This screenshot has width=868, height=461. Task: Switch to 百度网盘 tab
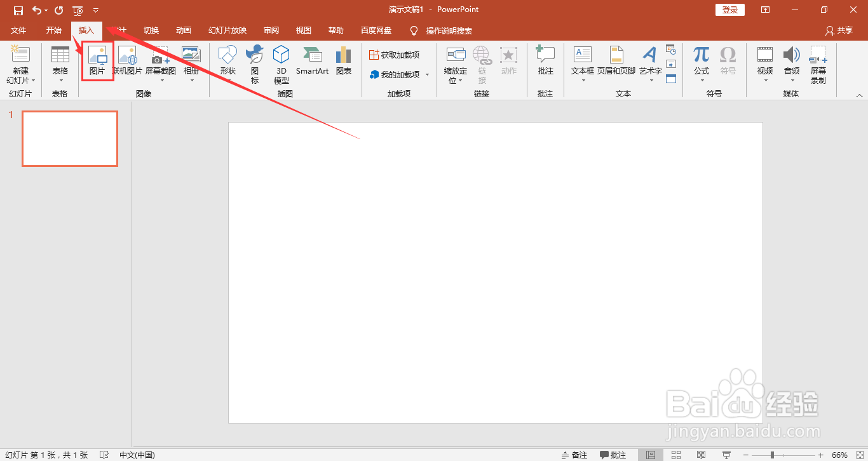pos(376,30)
